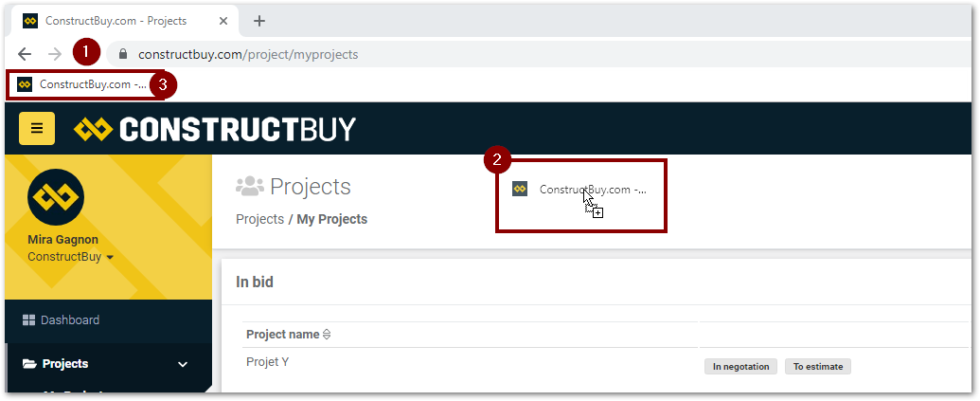980x401 pixels.
Task: Click the browser forward arrow
Action: pos(56,54)
